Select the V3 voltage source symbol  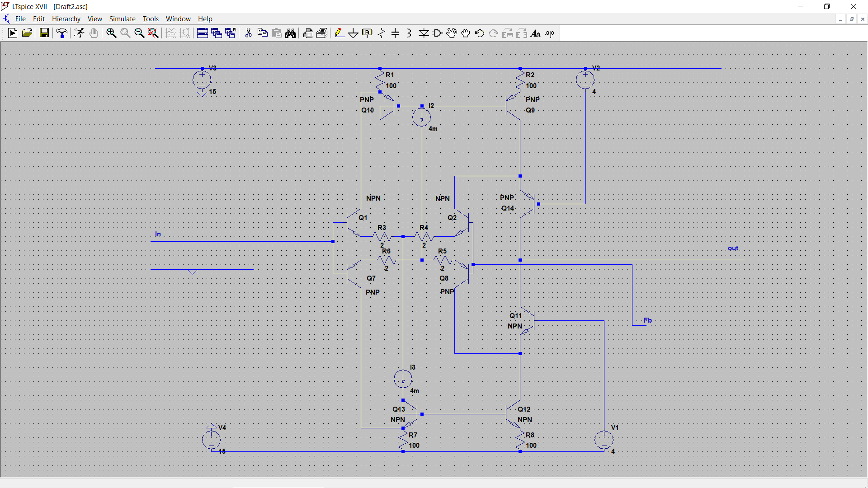pyautogui.click(x=202, y=80)
